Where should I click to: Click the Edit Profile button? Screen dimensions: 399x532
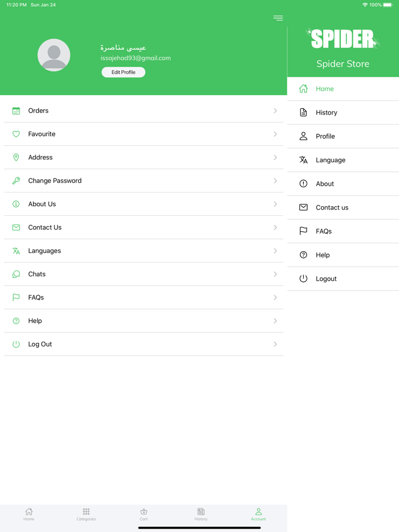click(x=123, y=72)
